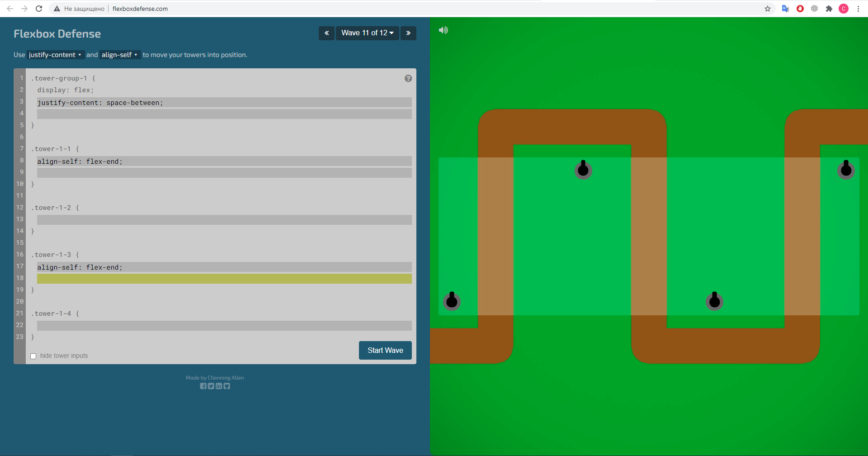Focus the tower-1-4 input on line 22
The image size is (868, 456).
pyautogui.click(x=224, y=326)
